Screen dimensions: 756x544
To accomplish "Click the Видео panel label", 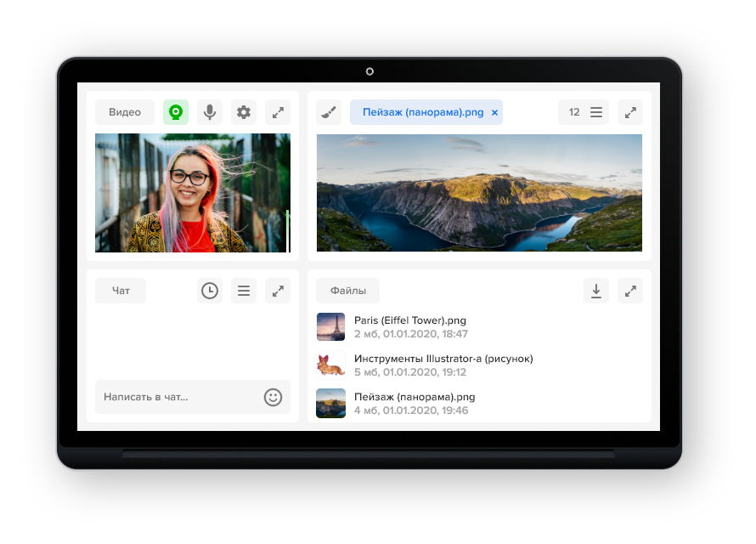I will (125, 112).
